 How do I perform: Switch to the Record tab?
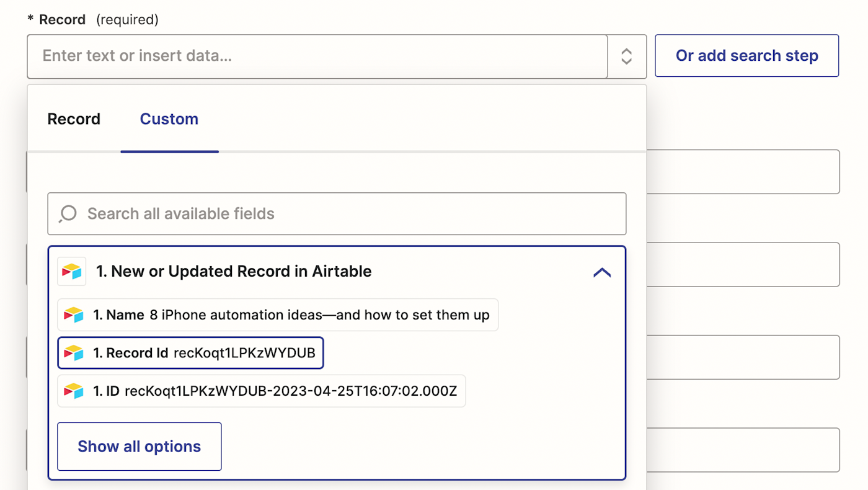click(74, 119)
